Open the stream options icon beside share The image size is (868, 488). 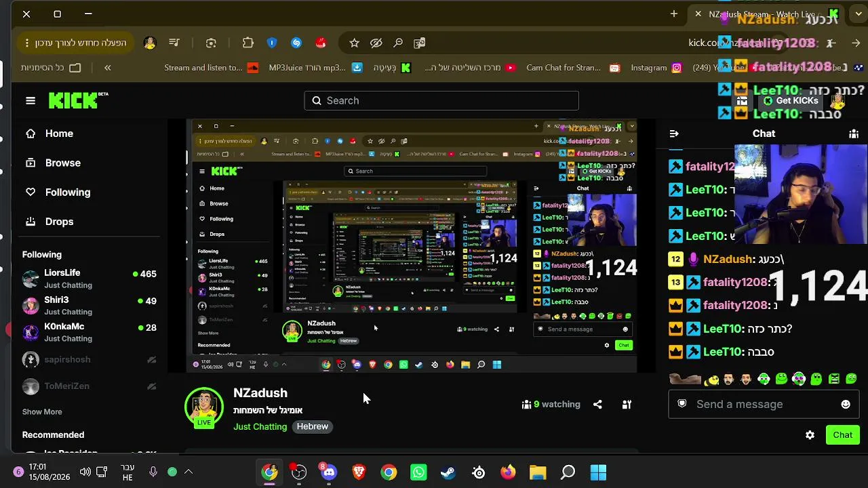(x=627, y=405)
